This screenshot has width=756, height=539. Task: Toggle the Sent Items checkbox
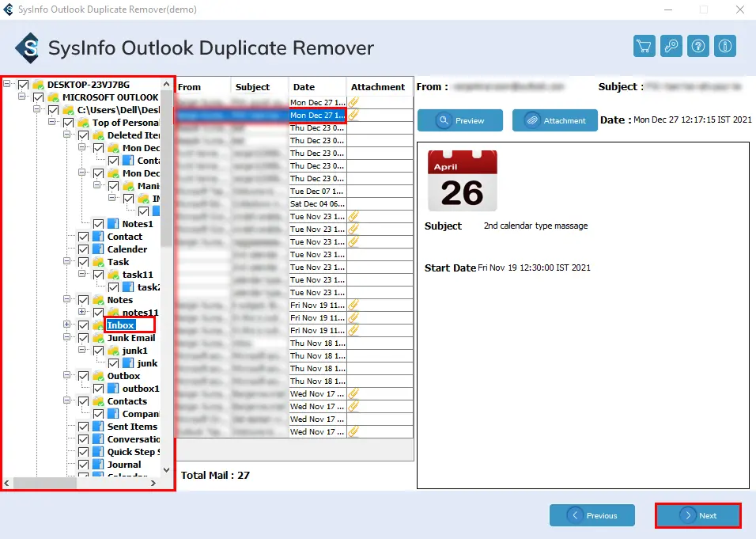click(83, 427)
